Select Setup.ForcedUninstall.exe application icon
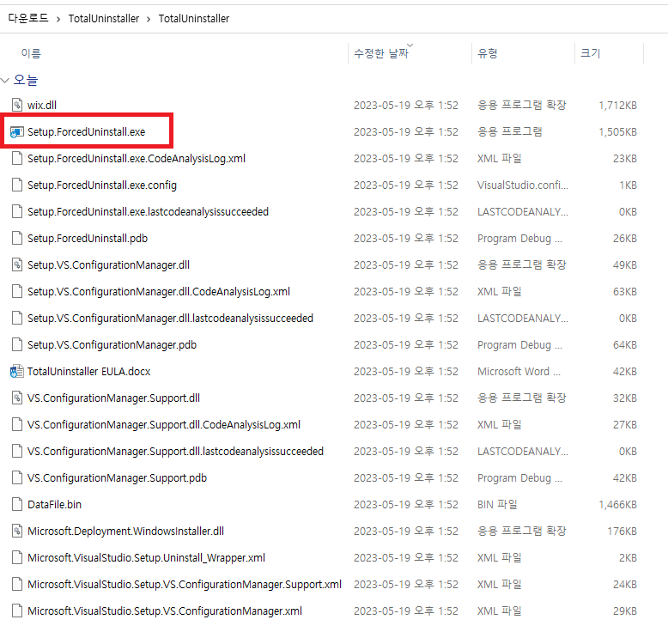The height and width of the screenshot is (644, 668). tap(17, 131)
